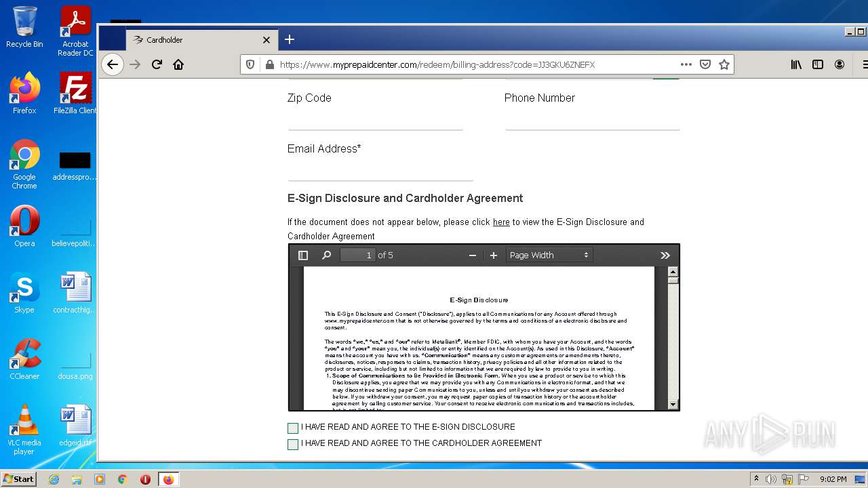This screenshot has height=488, width=868.
Task: Open page actions three-dot menu
Action: tap(686, 64)
